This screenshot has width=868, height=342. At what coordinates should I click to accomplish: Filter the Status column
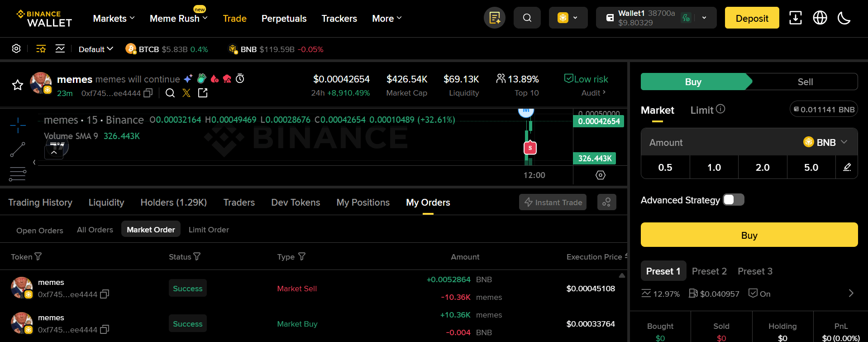coord(197,257)
